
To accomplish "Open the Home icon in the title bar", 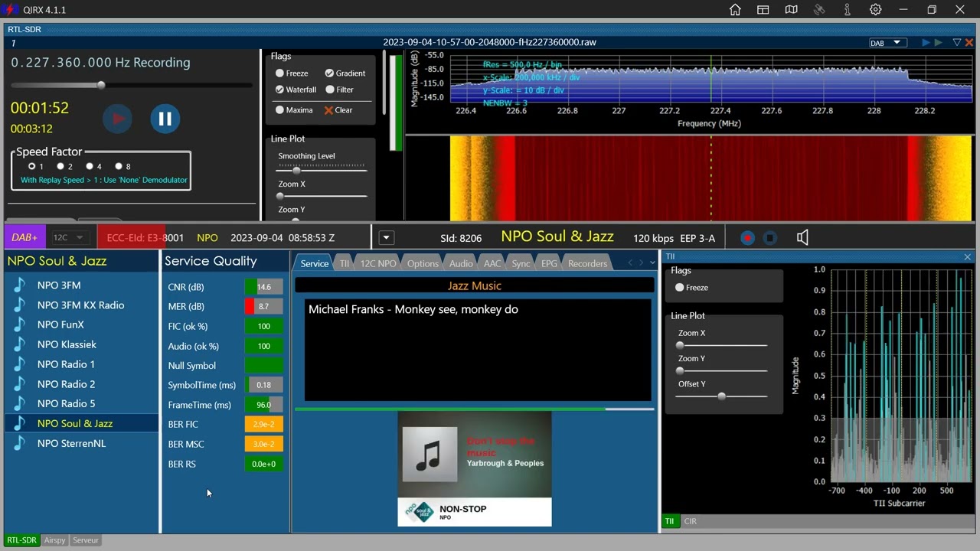I will click(735, 10).
